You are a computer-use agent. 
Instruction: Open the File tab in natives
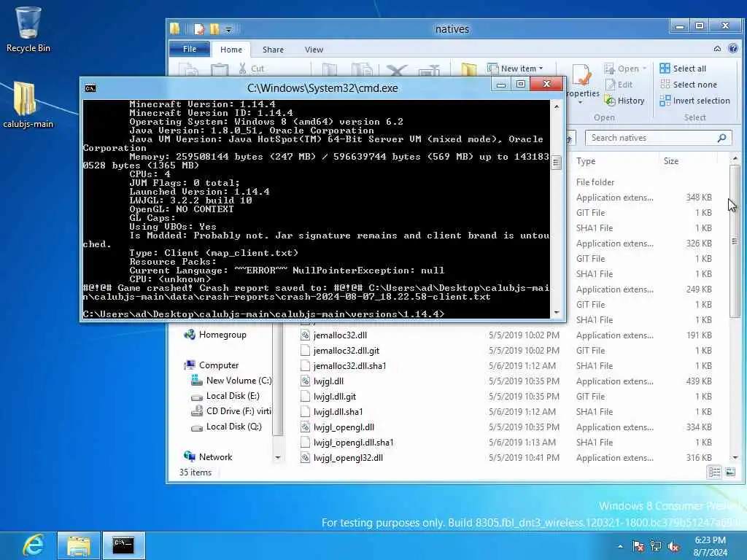[x=190, y=49]
